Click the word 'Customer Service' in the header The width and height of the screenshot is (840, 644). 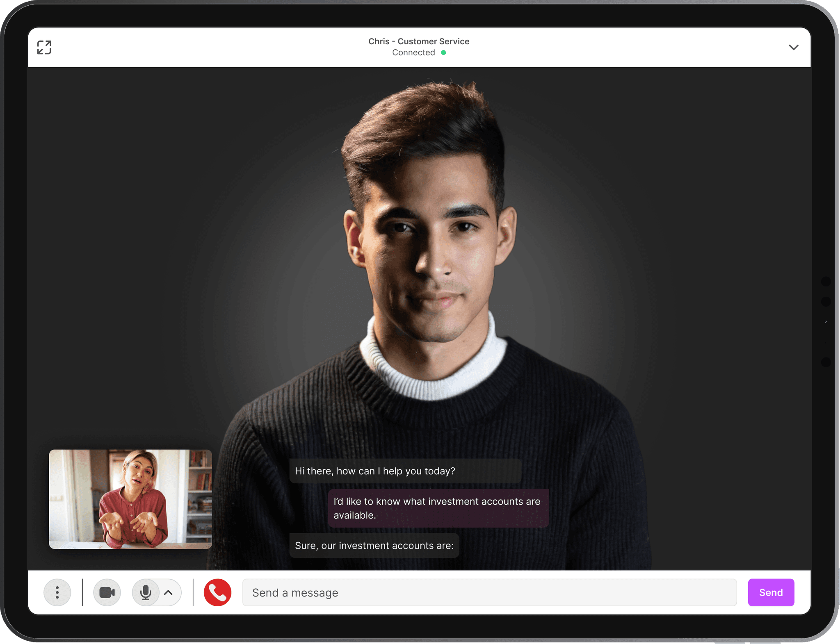(x=433, y=41)
